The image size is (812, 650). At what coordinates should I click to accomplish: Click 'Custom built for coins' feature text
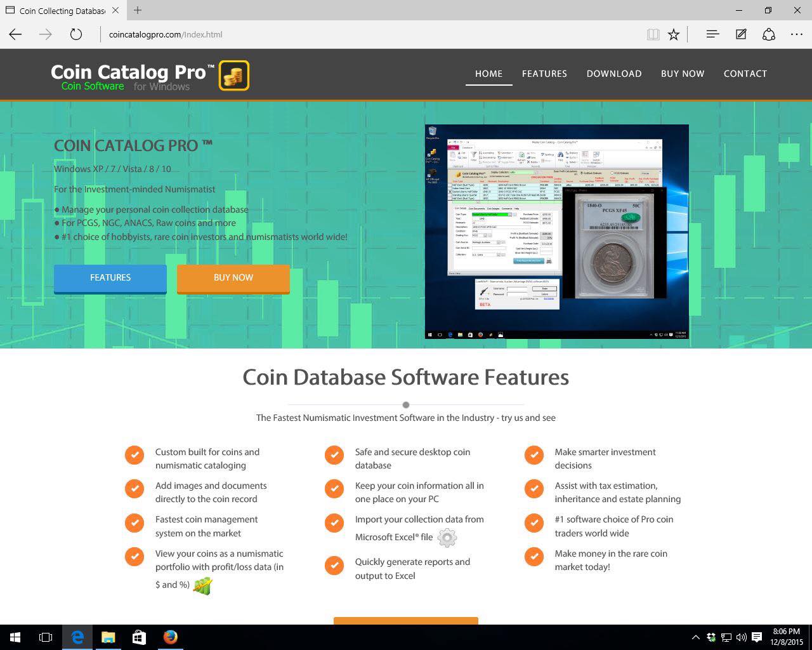(207, 458)
